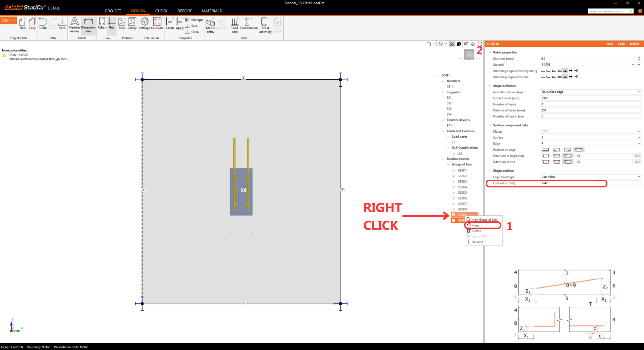Screen dimensions: 644x350
Task: Add a new Load case
Action: [x=235, y=26]
